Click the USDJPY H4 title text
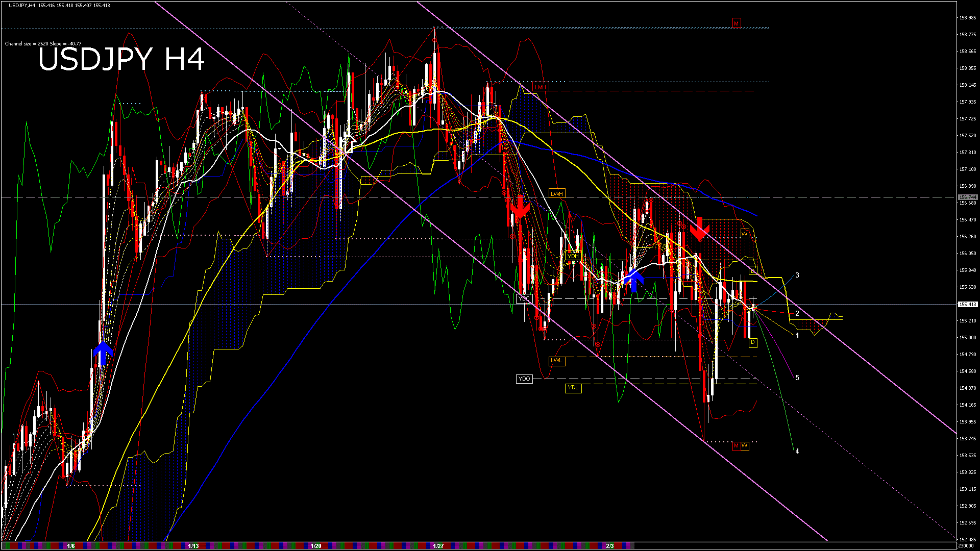The height and width of the screenshot is (551, 980). pos(121,59)
